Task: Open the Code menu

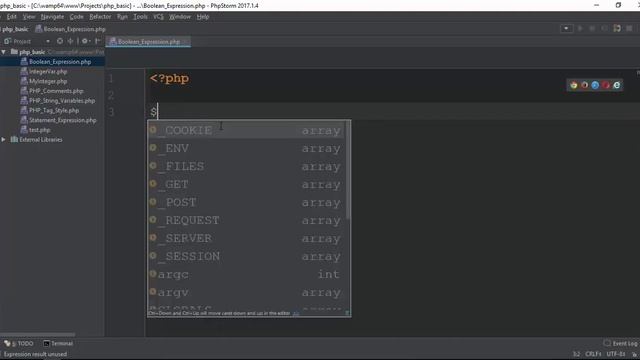Action: (76, 17)
